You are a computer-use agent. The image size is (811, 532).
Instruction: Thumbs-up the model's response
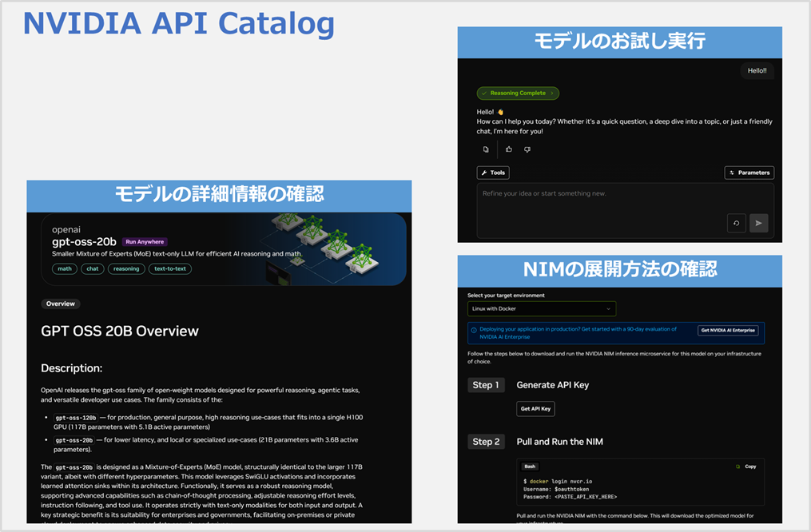(508, 149)
